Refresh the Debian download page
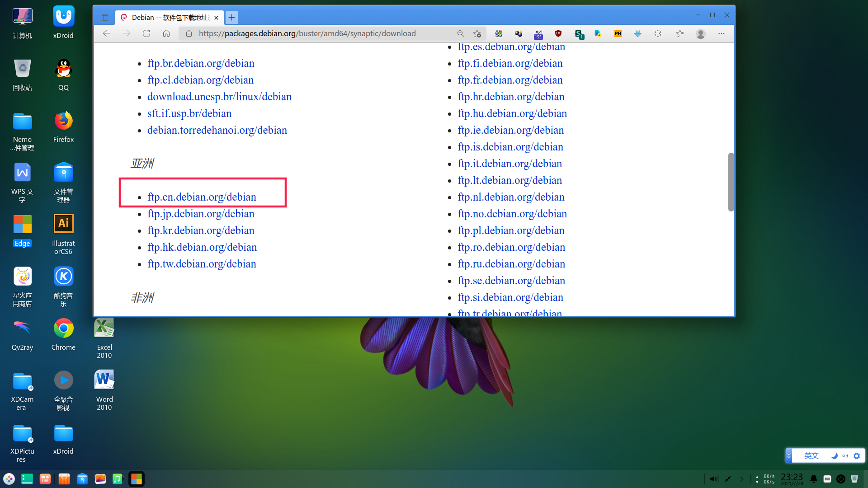The width and height of the screenshot is (868, 488). click(146, 33)
